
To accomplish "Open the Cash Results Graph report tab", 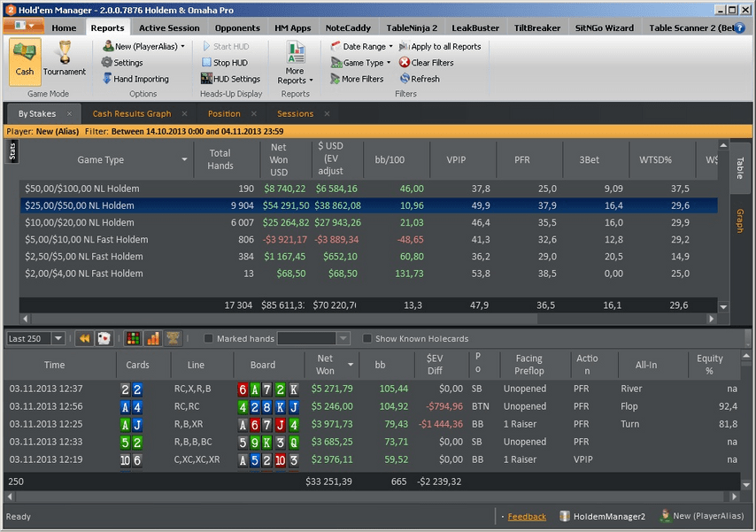I will click(x=132, y=114).
